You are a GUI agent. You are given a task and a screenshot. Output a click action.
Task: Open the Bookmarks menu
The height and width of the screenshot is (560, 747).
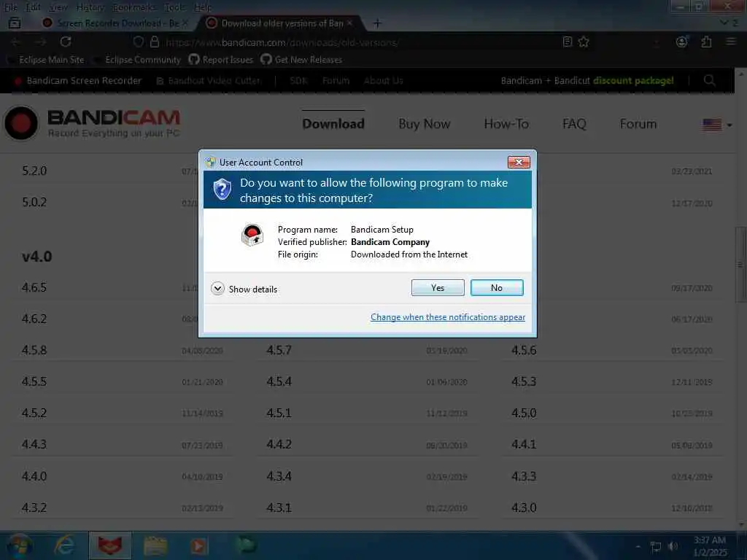tap(134, 7)
